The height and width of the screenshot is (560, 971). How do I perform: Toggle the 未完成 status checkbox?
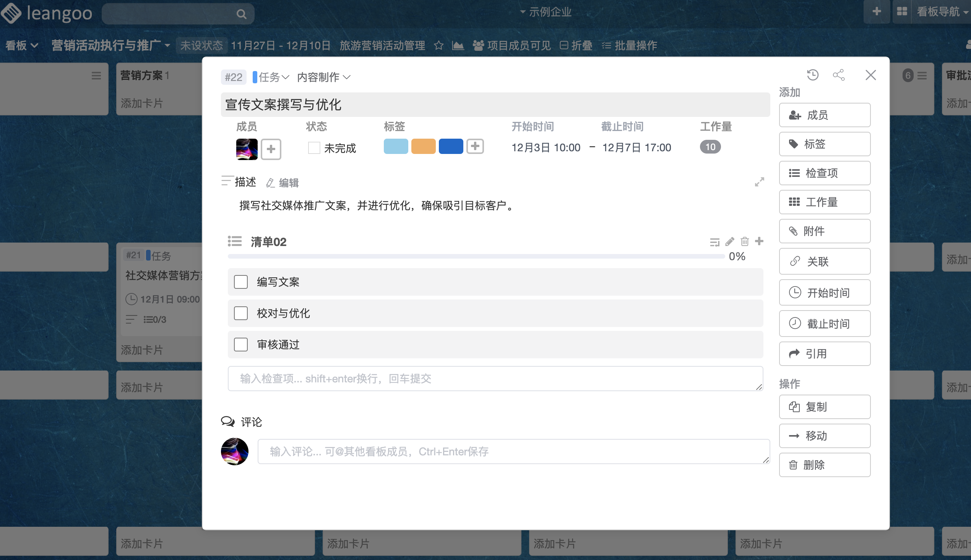click(314, 148)
